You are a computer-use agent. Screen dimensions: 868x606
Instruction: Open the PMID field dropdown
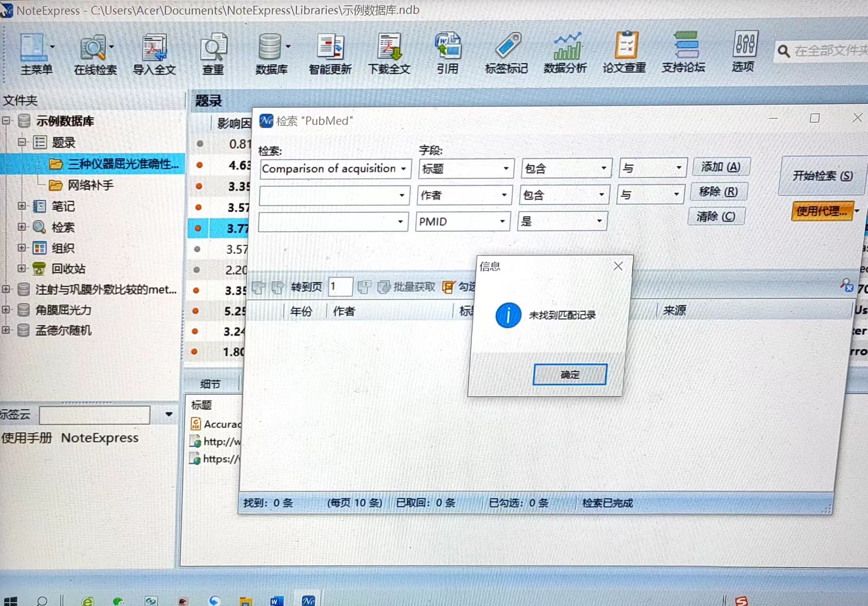(x=502, y=222)
